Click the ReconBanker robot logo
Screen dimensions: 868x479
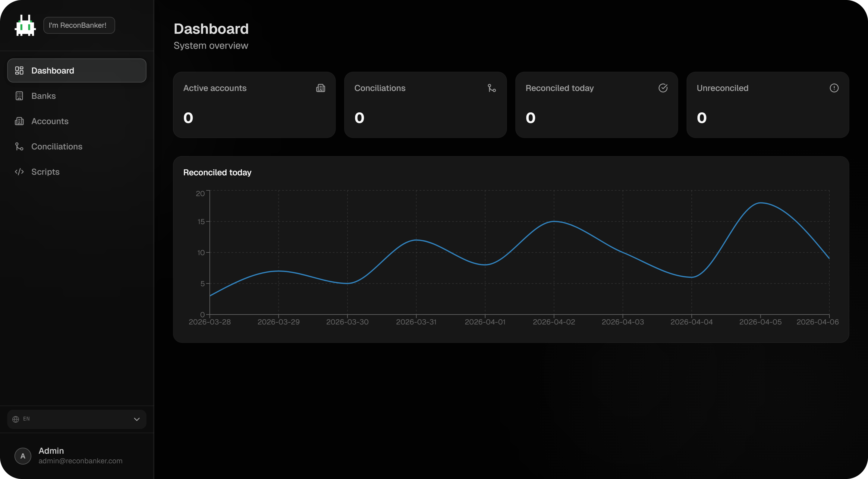[x=25, y=25]
